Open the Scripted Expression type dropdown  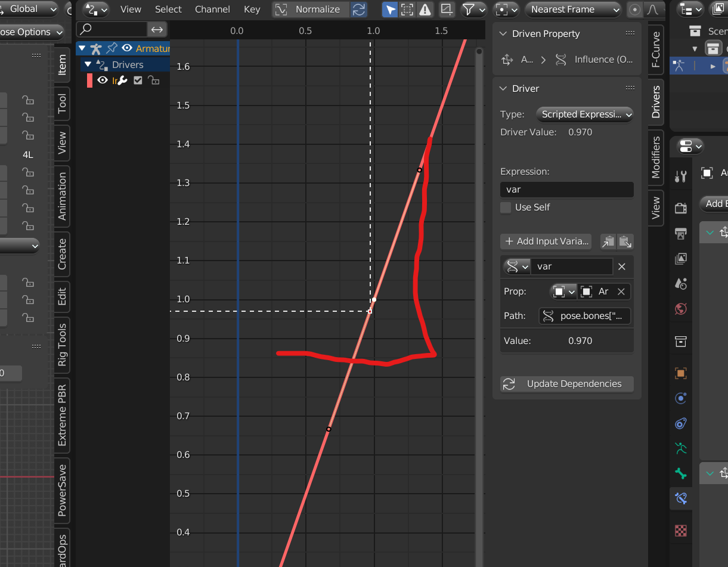tap(584, 114)
